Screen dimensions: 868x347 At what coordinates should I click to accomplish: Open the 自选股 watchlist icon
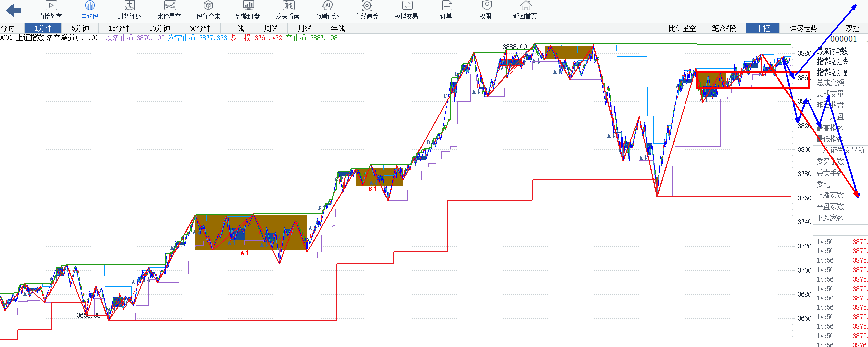tap(90, 10)
